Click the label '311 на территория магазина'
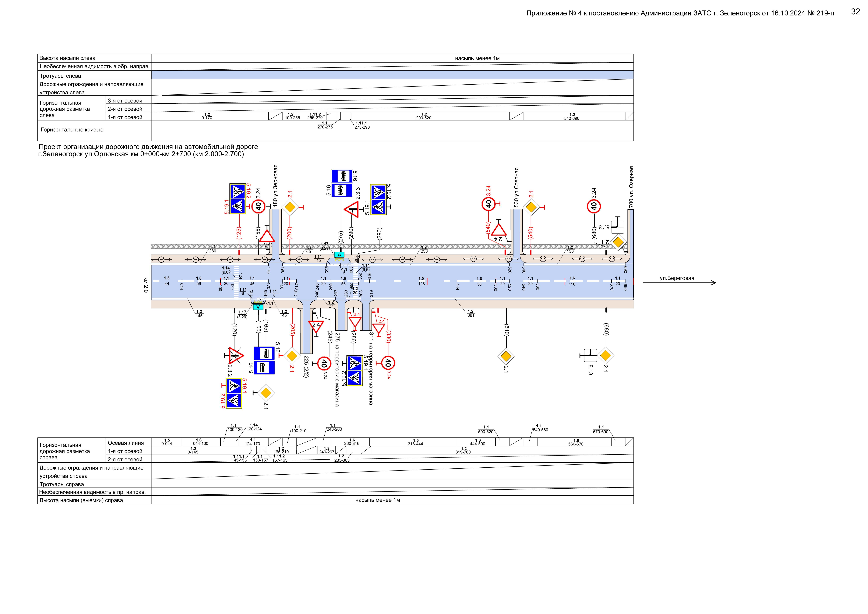Screen dimensions: 868x614 point(371,369)
